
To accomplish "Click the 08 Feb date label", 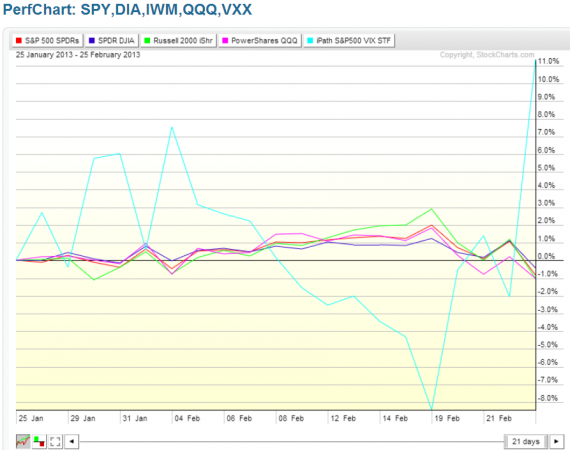I will [291, 418].
